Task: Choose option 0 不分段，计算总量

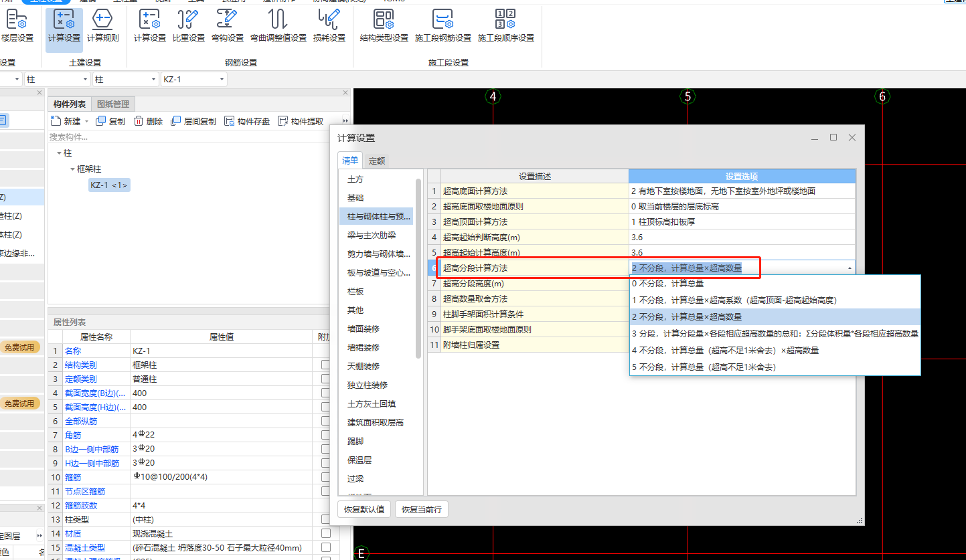Action: tap(775, 283)
